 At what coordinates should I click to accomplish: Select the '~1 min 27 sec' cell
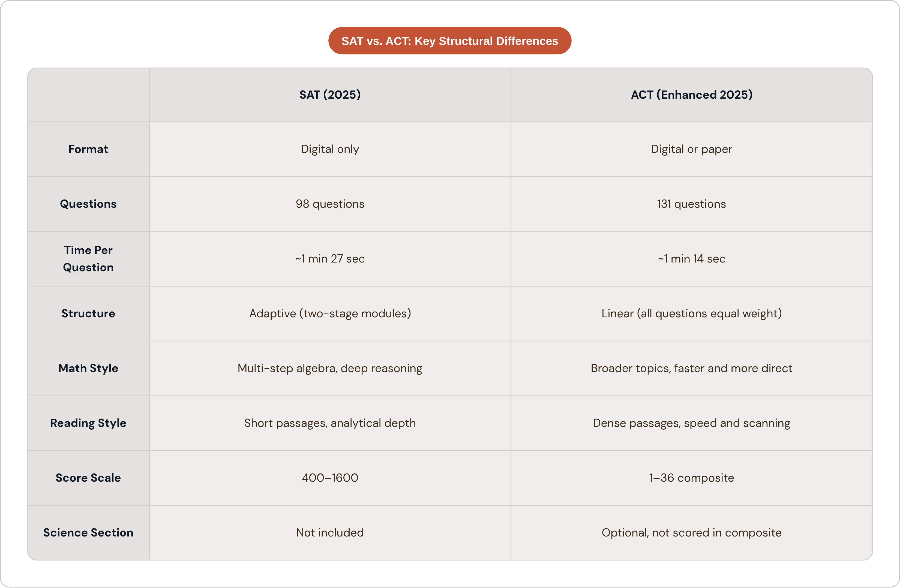tap(330, 259)
